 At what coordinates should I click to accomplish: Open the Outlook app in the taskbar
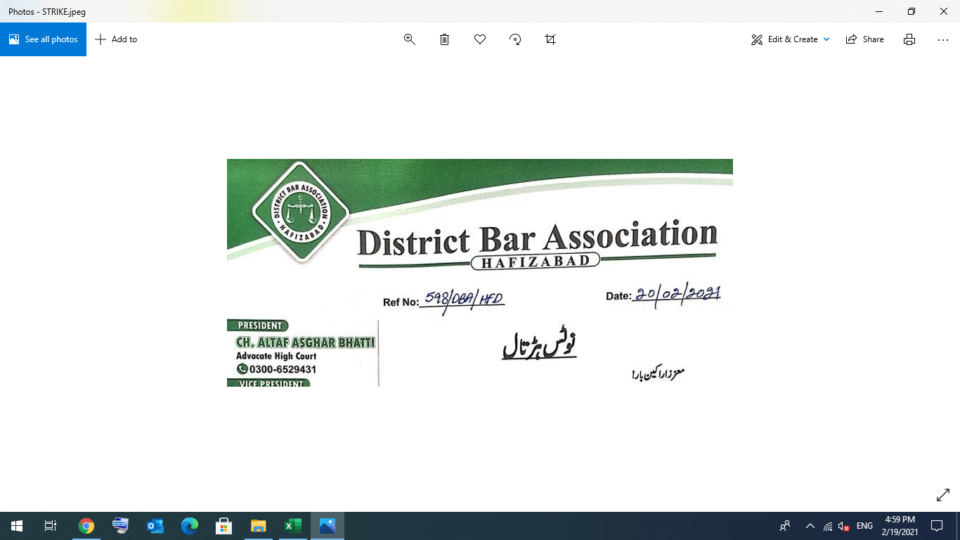coord(155,526)
